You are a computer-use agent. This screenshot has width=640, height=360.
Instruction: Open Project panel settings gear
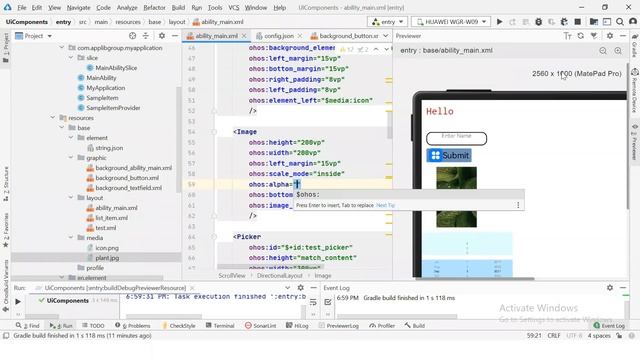click(x=162, y=36)
